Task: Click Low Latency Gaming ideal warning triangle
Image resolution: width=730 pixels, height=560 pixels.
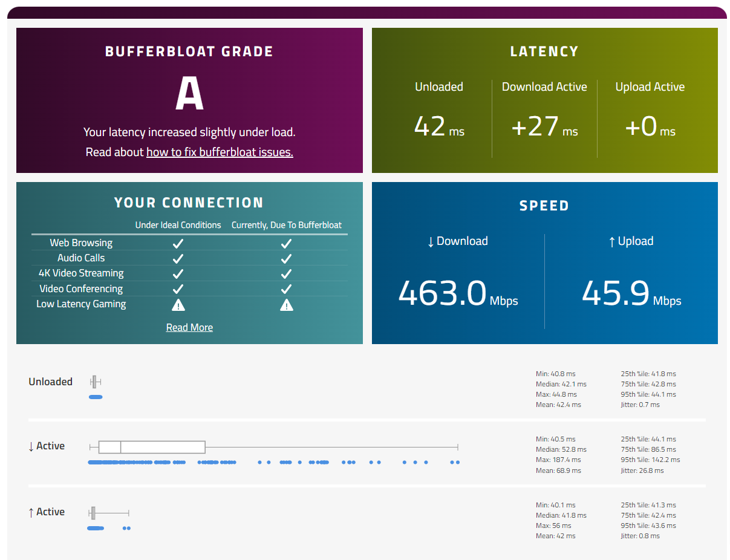Action: [x=178, y=304]
